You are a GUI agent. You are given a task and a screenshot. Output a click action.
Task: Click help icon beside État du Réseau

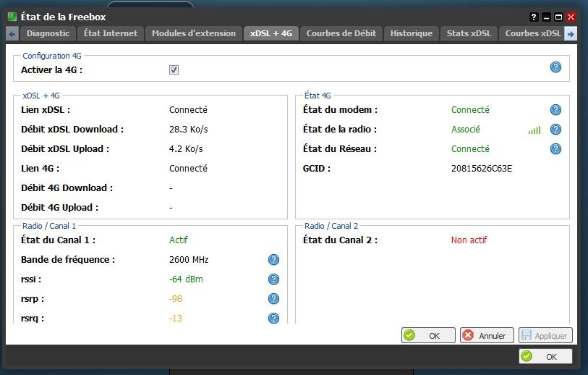click(x=555, y=149)
